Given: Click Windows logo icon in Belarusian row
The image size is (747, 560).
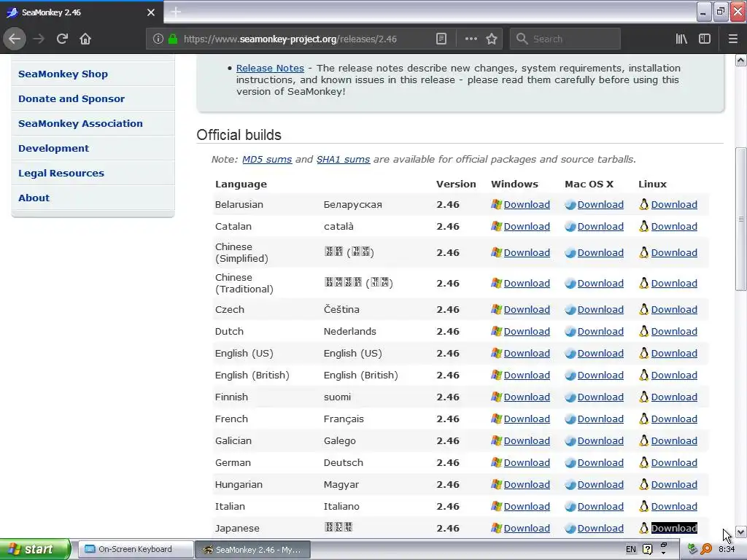Looking at the screenshot, I should (x=496, y=204).
